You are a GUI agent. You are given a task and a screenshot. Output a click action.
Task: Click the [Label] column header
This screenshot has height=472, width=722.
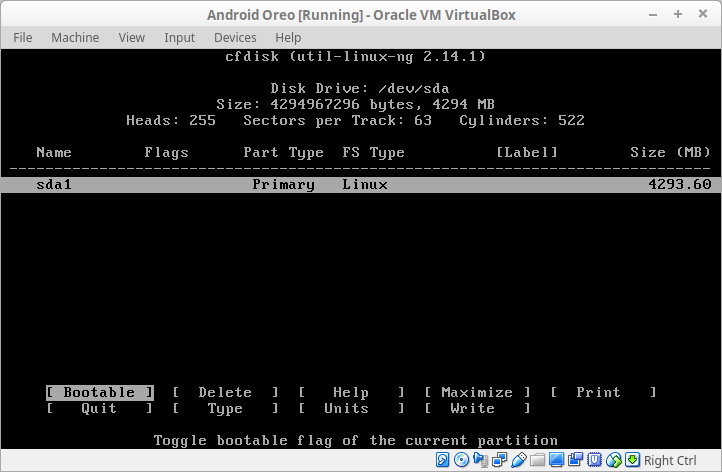point(527,152)
